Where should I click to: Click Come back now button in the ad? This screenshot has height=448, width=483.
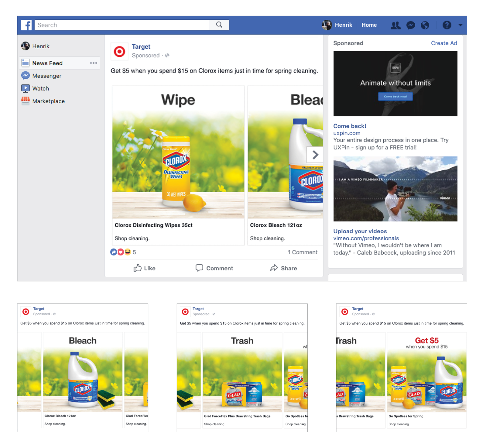(x=395, y=96)
